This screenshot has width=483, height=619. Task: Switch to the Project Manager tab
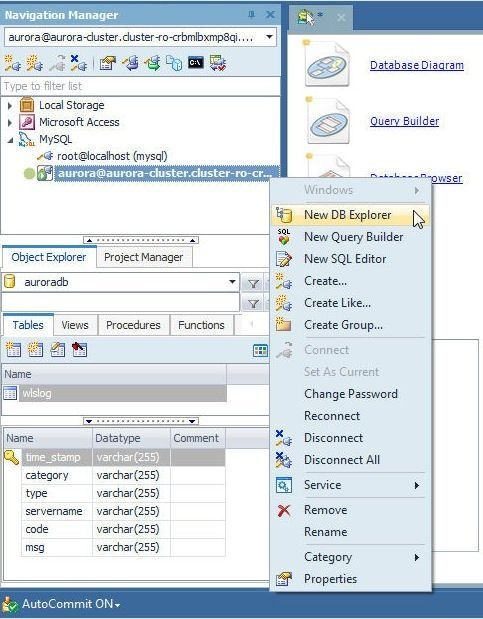tap(144, 257)
